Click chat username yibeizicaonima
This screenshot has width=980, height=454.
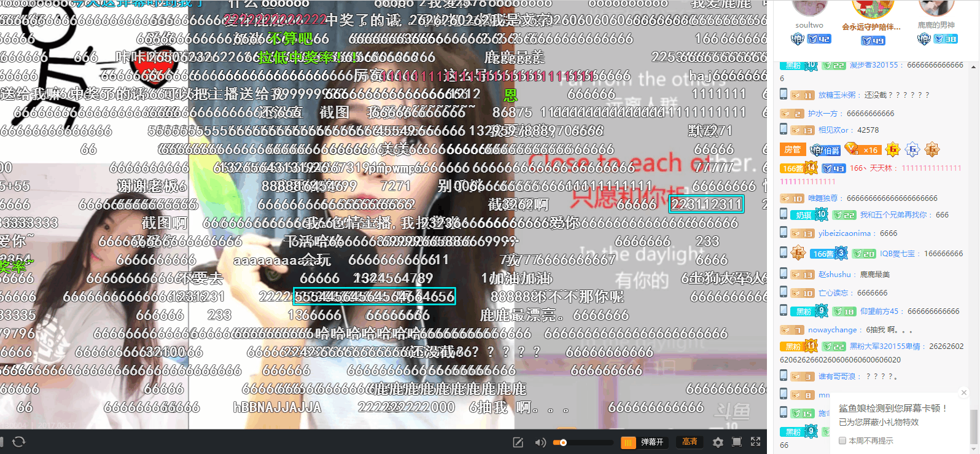[844, 233]
